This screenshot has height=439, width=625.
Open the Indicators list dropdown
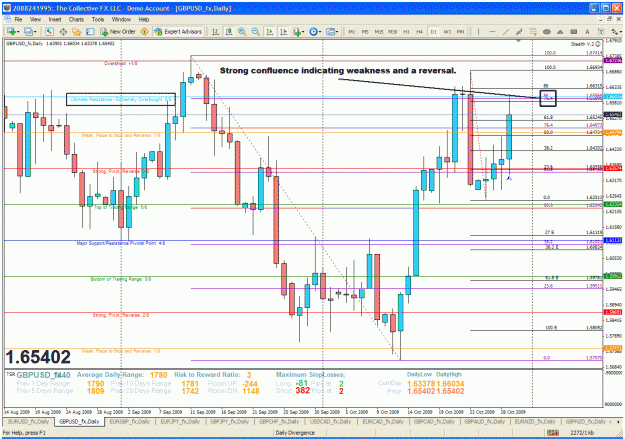298,31
